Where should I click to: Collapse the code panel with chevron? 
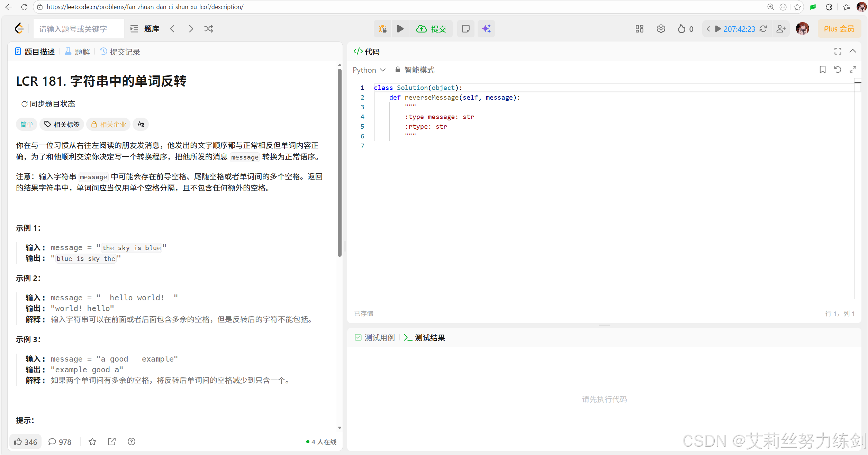pyautogui.click(x=853, y=51)
